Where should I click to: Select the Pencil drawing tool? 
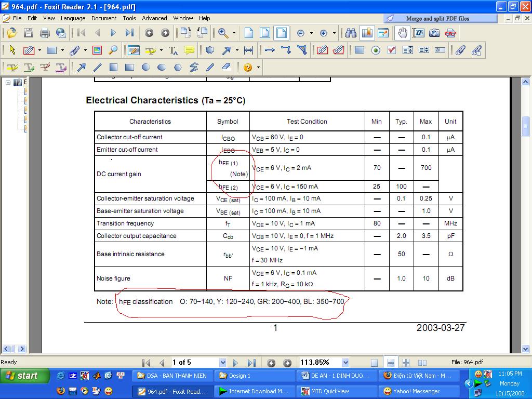click(x=210, y=68)
